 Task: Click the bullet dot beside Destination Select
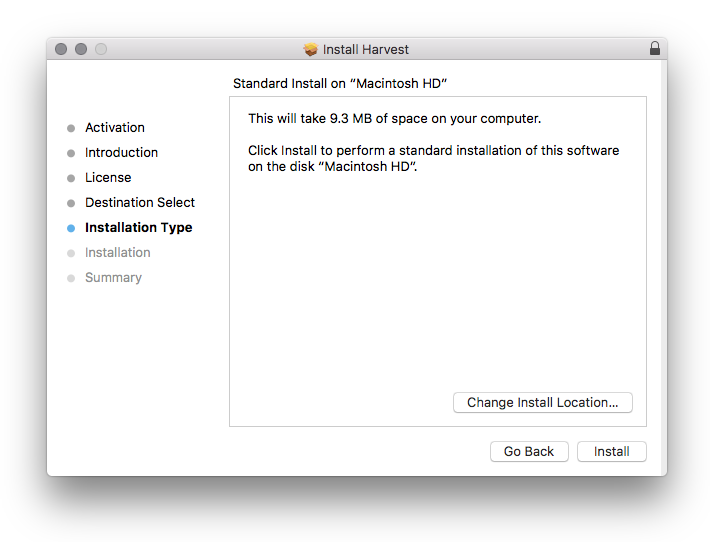click(x=71, y=203)
